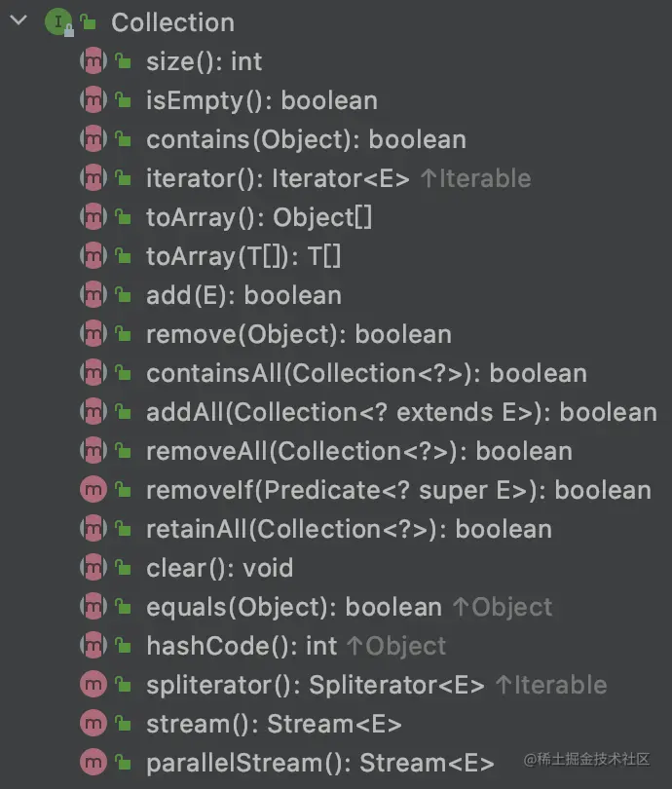Click the method icon beside spliterator()

tap(93, 685)
